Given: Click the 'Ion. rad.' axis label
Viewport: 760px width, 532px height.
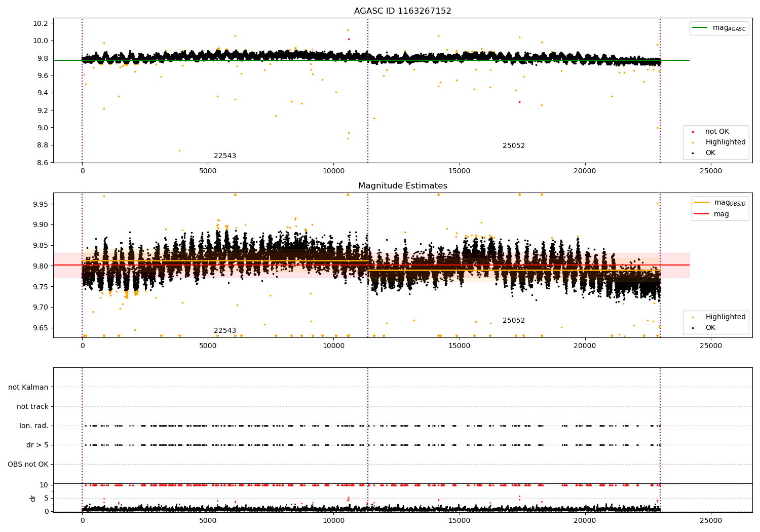Looking at the screenshot, I should pos(34,426).
